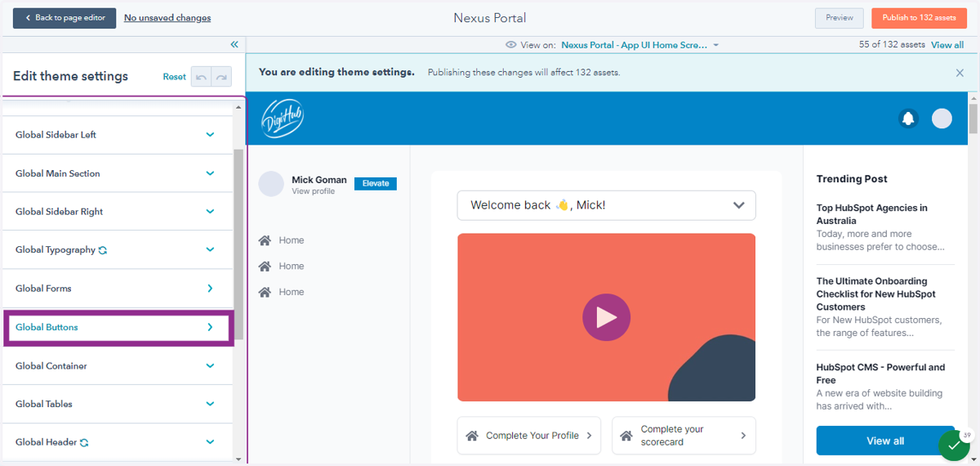This screenshot has width=980, height=466.
Task: Play the video with the purple play button
Action: [606, 316]
